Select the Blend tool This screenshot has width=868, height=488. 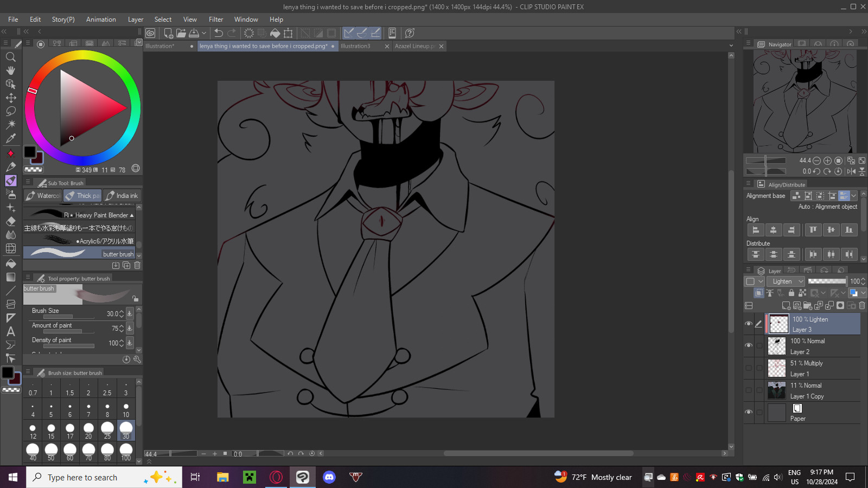(10, 235)
